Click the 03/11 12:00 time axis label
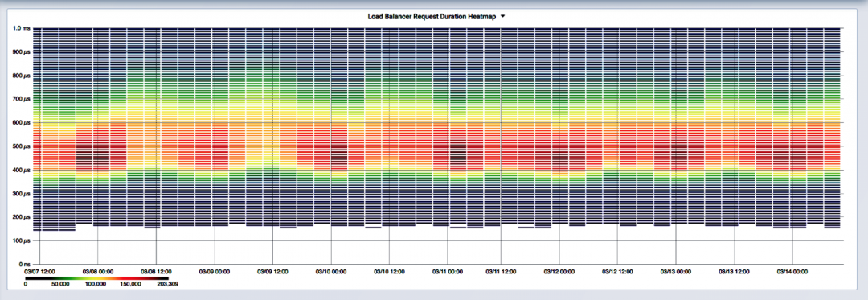868x300 pixels. tap(501, 272)
